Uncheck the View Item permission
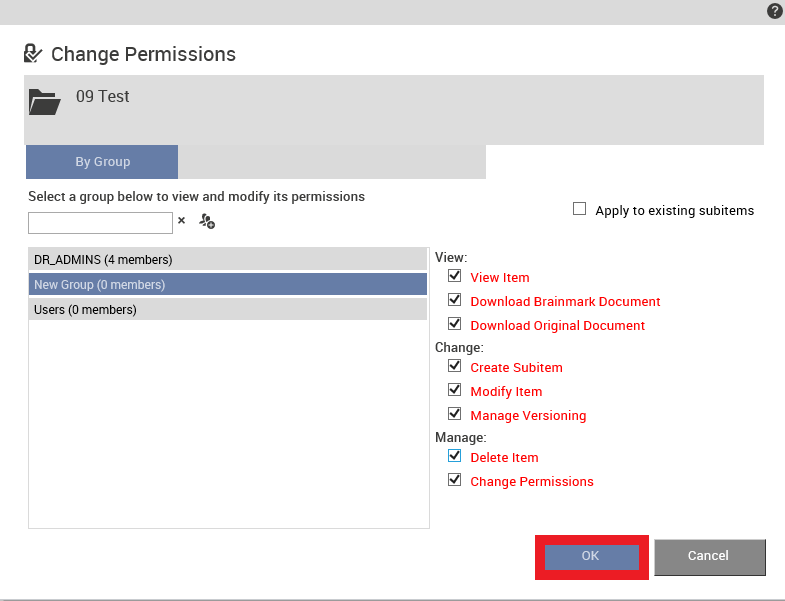785x601 pixels. point(455,276)
